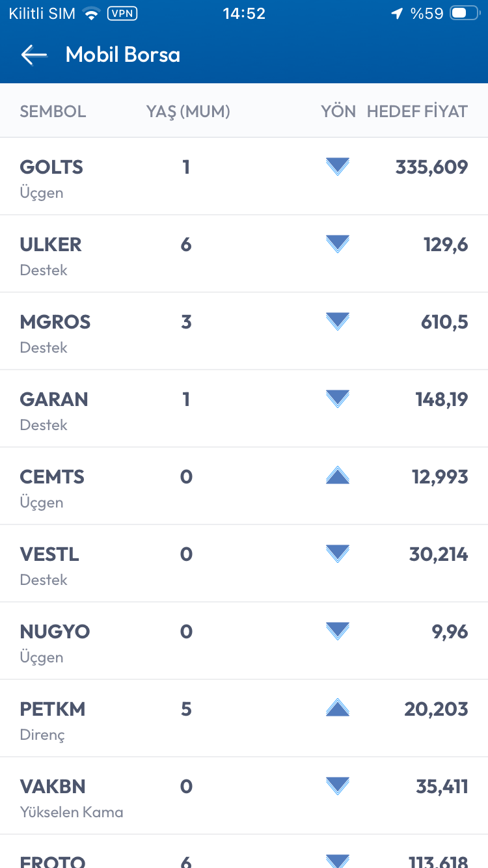Tap the VPN status badge
The height and width of the screenshot is (868, 488).
click(x=122, y=14)
